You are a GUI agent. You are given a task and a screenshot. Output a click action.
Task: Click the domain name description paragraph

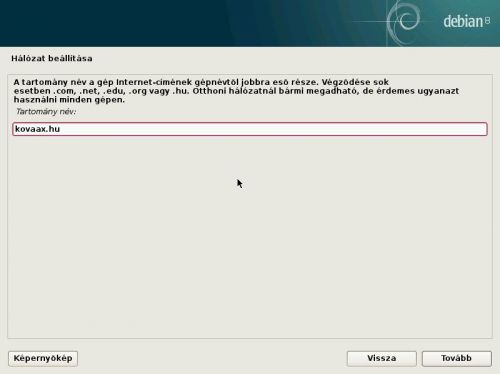point(236,91)
